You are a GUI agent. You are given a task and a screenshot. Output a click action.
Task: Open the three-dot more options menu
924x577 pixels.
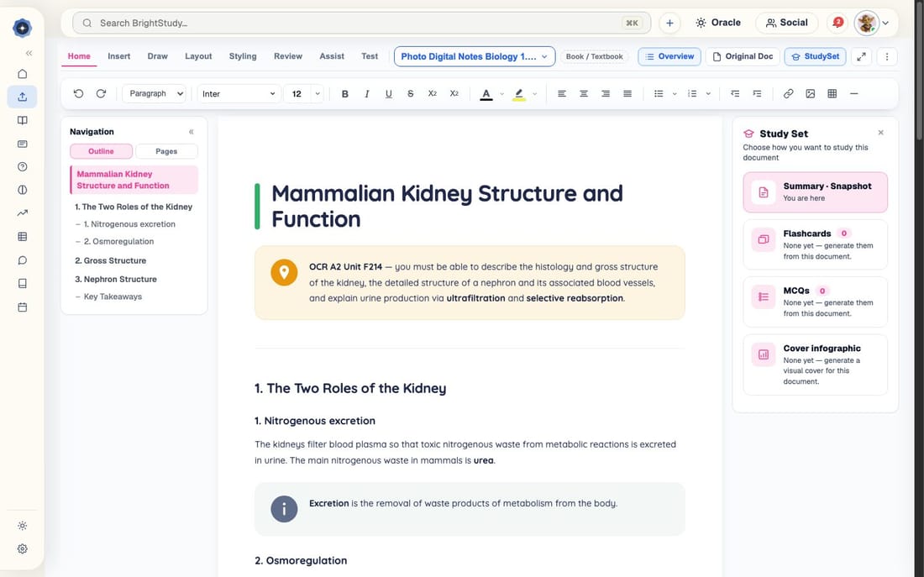pyautogui.click(x=887, y=56)
